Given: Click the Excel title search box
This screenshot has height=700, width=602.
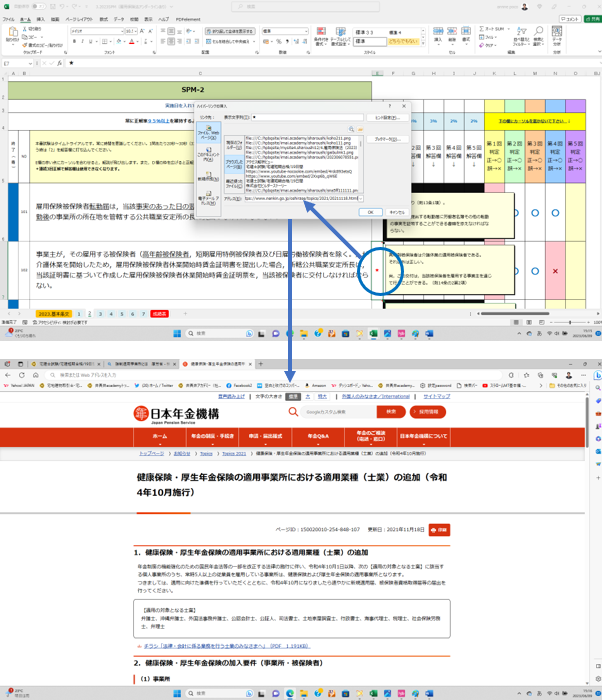Looking at the screenshot, I should [x=305, y=7].
